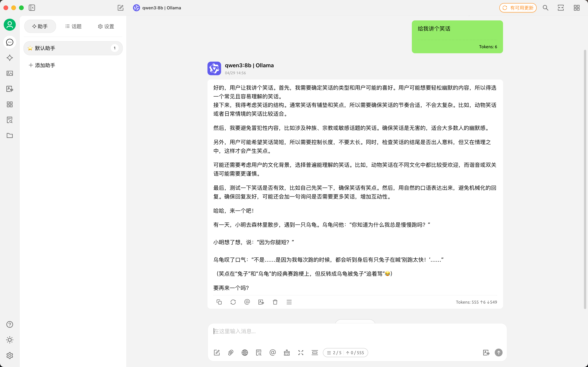Click the qwen3 model avatar in reply

click(214, 68)
